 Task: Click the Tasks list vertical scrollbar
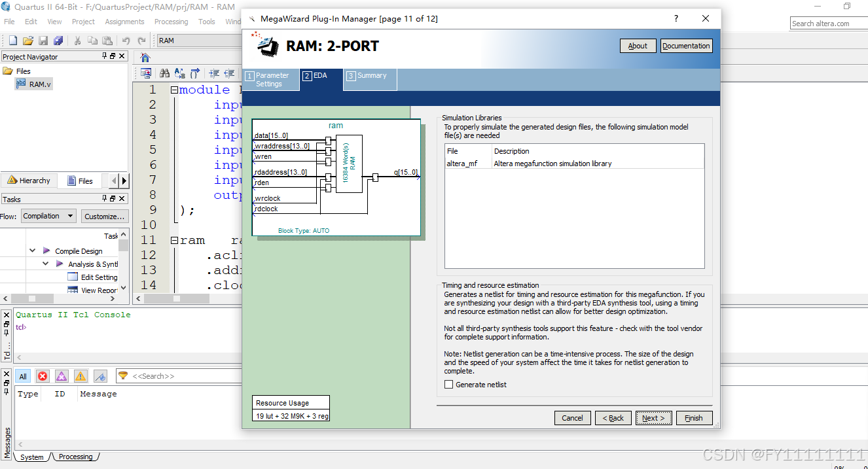point(124,260)
